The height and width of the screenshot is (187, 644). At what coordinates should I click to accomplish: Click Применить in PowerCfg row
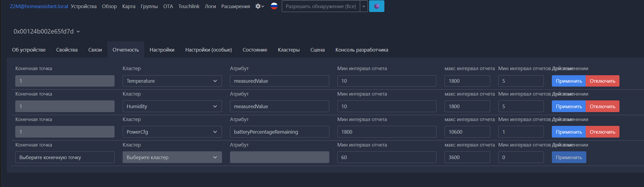tap(569, 132)
